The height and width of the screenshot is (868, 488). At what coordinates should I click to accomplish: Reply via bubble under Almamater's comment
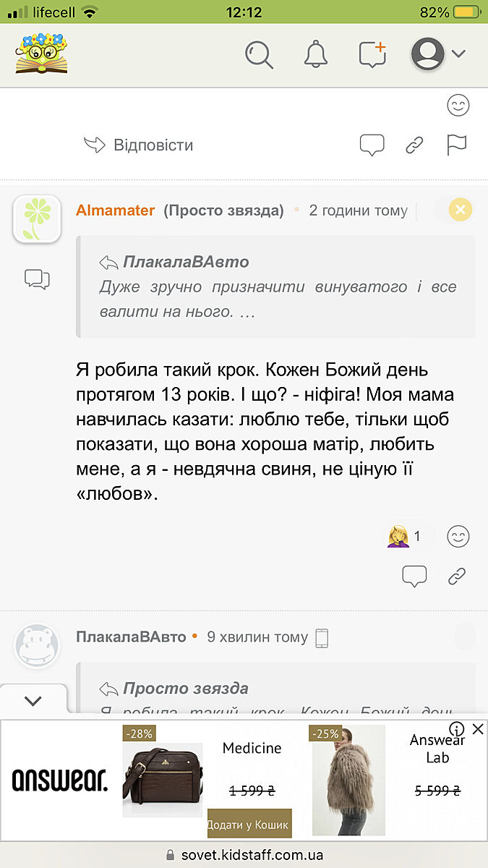tap(414, 576)
